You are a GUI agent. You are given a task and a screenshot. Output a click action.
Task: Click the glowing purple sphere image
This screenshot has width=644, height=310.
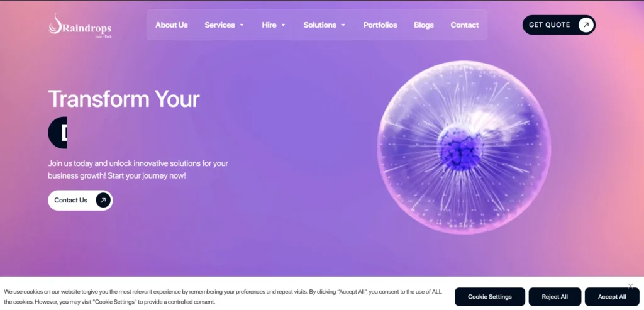point(464,148)
